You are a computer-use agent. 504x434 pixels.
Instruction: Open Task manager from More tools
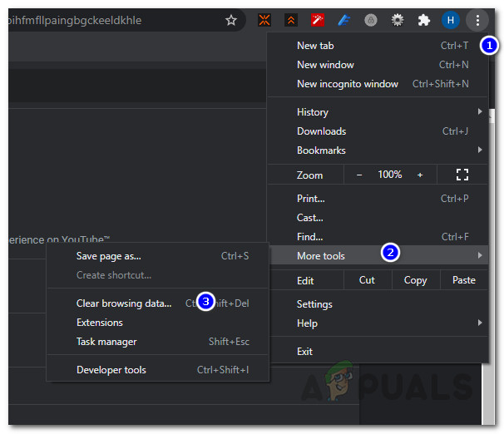(x=106, y=342)
